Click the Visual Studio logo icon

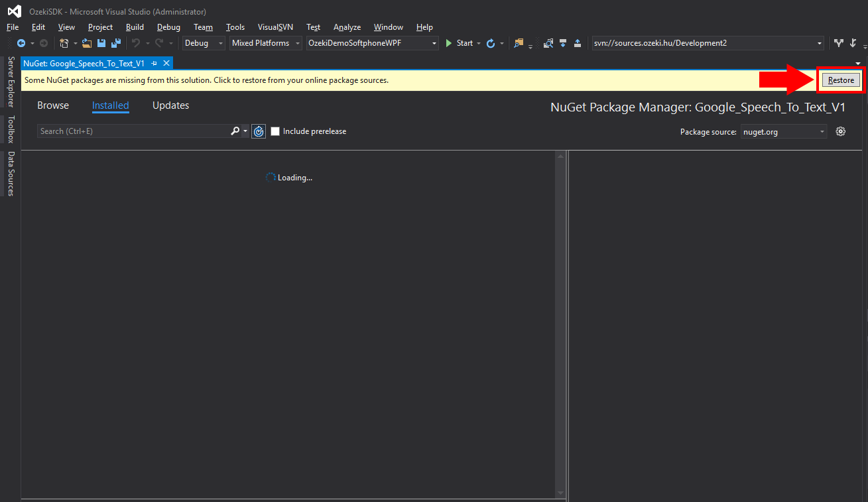14,11
